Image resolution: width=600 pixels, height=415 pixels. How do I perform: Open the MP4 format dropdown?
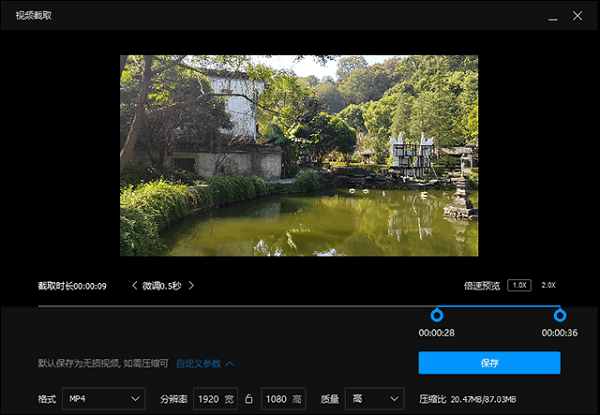[103, 398]
